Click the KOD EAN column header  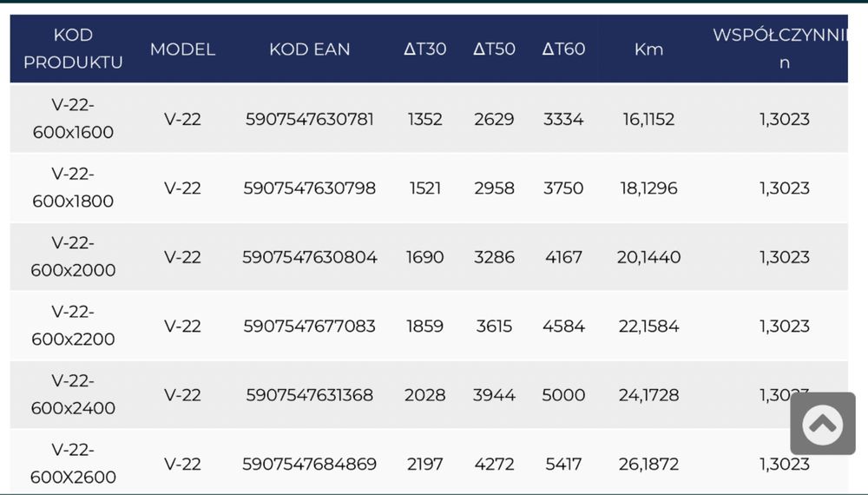(x=310, y=49)
